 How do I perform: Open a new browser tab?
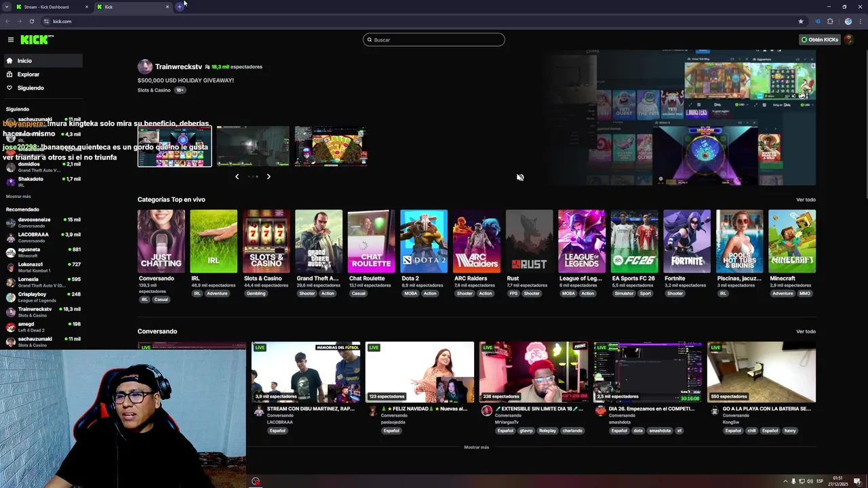(180, 7)
